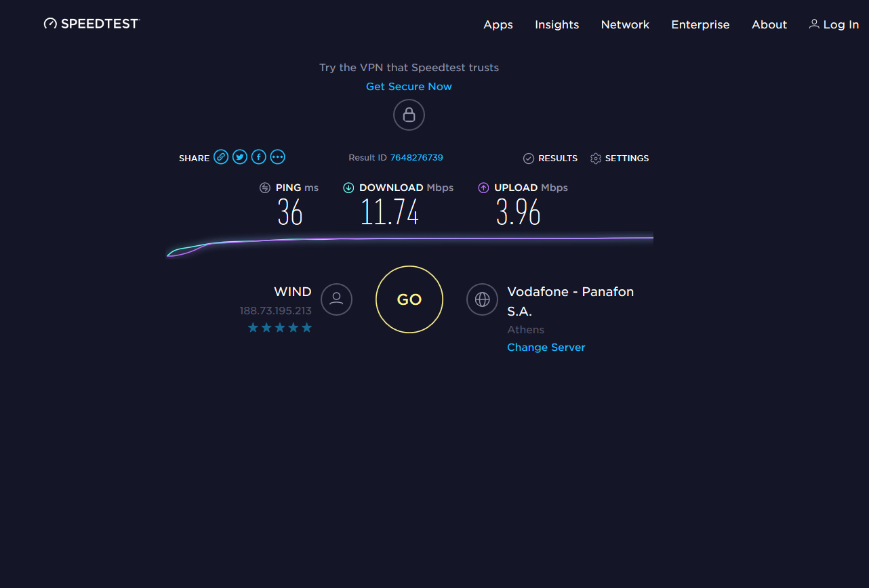869x588 pixels.
Task: Click the download arrow icon
Action: coord(348,188)
